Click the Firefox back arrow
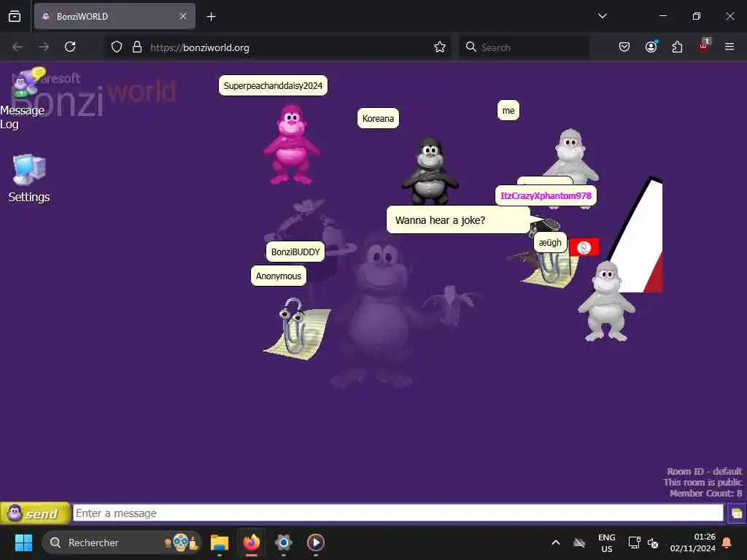 (18, 47)
